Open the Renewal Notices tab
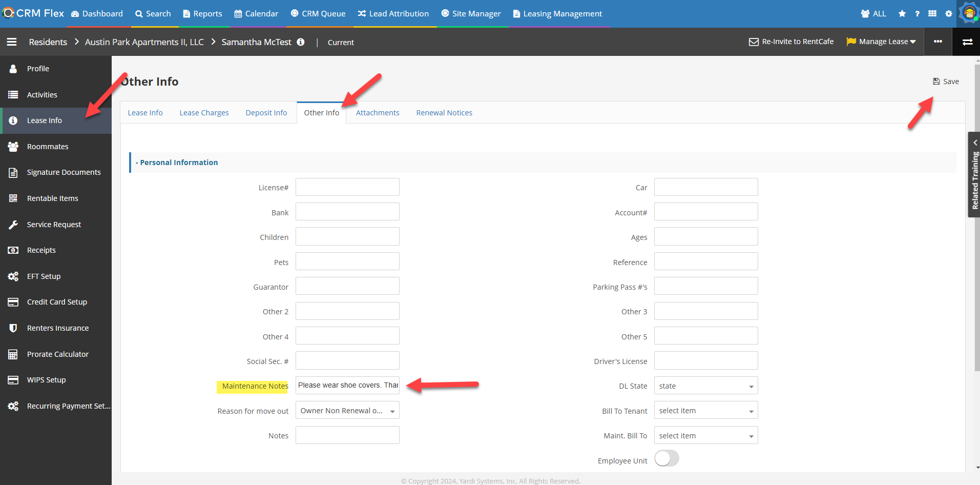This screenshot has height=485, width=980. 444,113
